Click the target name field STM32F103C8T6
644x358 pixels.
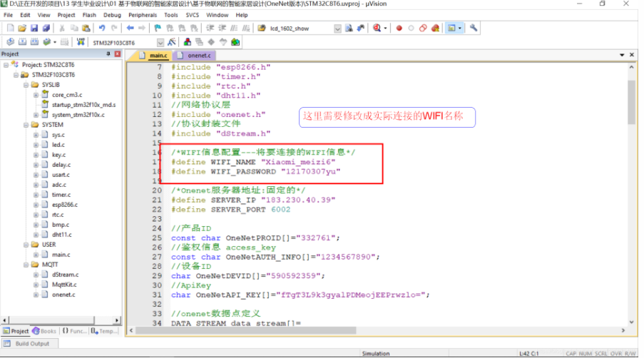pos(123,43)
